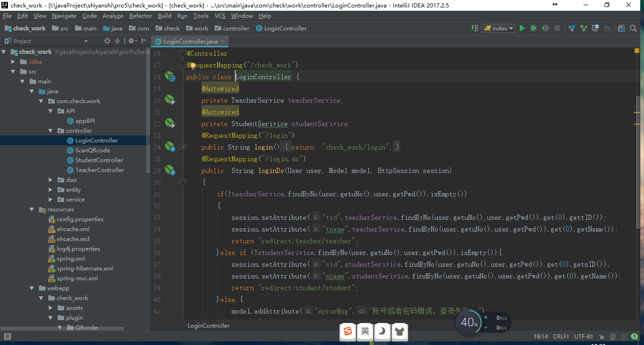Collapse the resources folder in tree
Image resolution: width=644 pixels, height=345 pixels.
click(32, 210)
